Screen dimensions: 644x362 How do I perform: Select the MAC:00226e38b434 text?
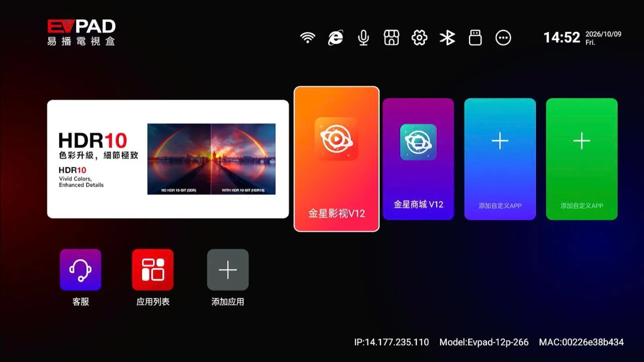pyautogui.click(x=581, y=342)
